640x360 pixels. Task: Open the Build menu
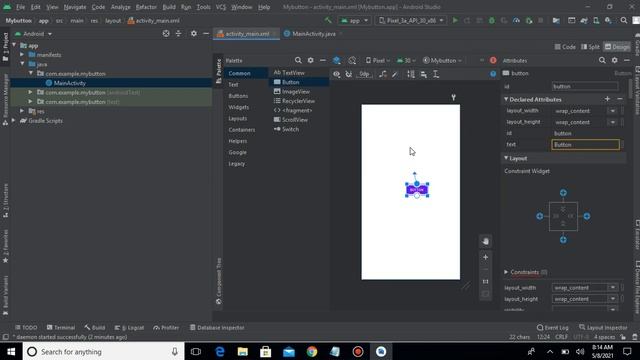pyautogui.click(x=169, y=7)
